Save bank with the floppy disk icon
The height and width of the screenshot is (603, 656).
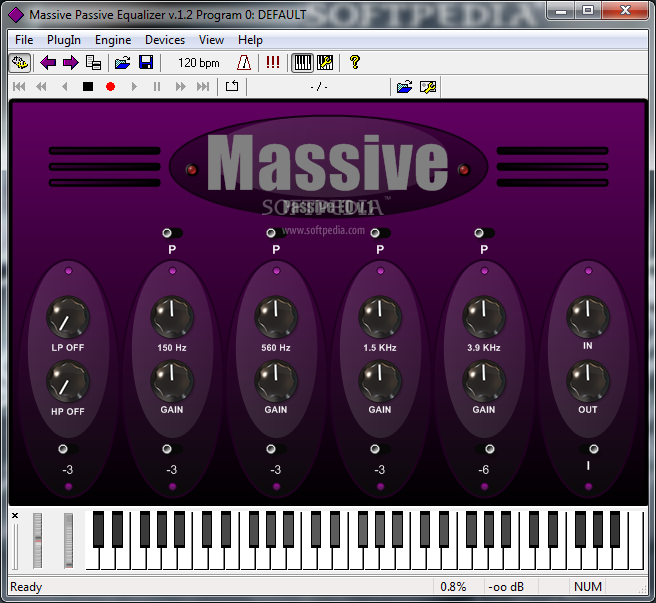pyautogui.click(x=146, y=63)
